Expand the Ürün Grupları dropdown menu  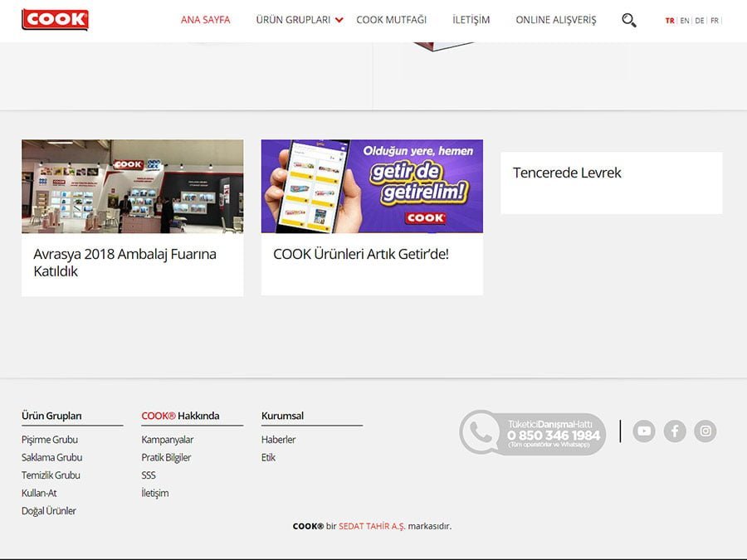click(295, 19)
